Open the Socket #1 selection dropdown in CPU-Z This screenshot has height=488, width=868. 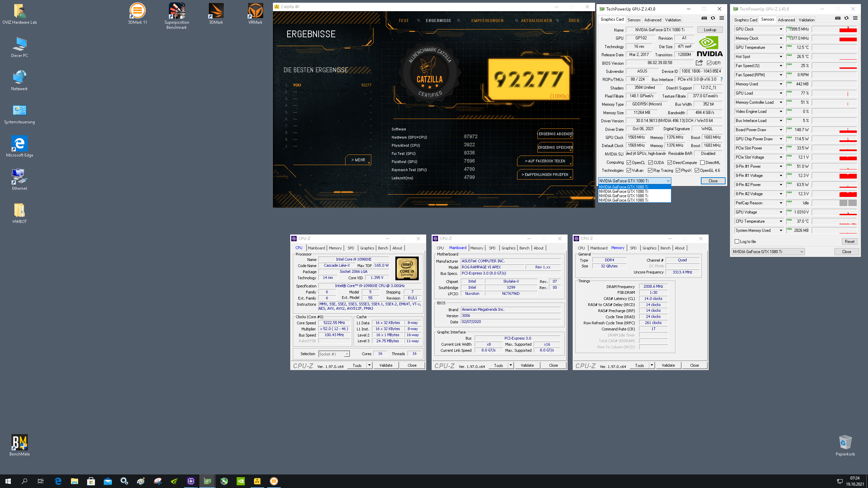point(334,354)
